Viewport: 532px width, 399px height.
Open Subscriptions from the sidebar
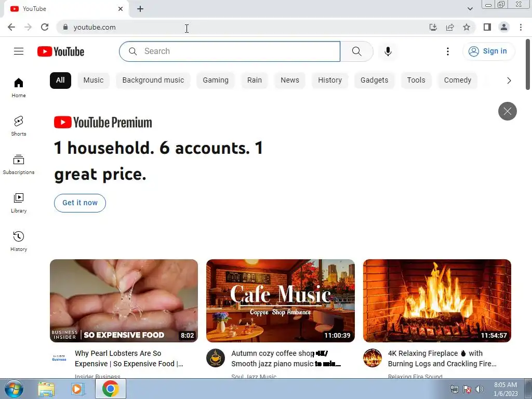[x=19, y=164]
